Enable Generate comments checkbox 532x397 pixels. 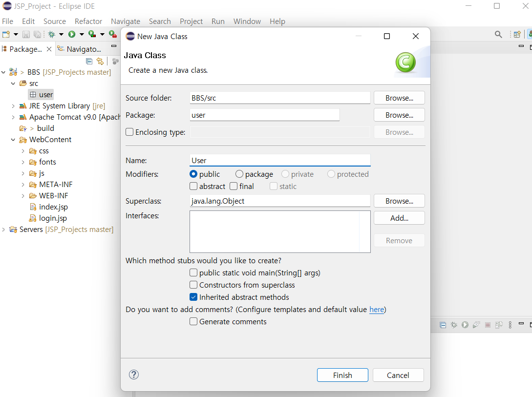click(193, 321)
